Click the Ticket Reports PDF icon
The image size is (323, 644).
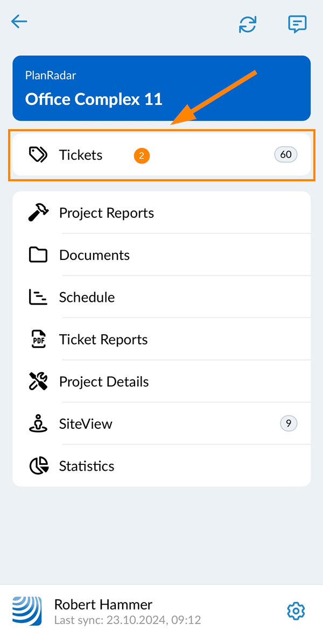pyautogui.click(x=38, y=339)
